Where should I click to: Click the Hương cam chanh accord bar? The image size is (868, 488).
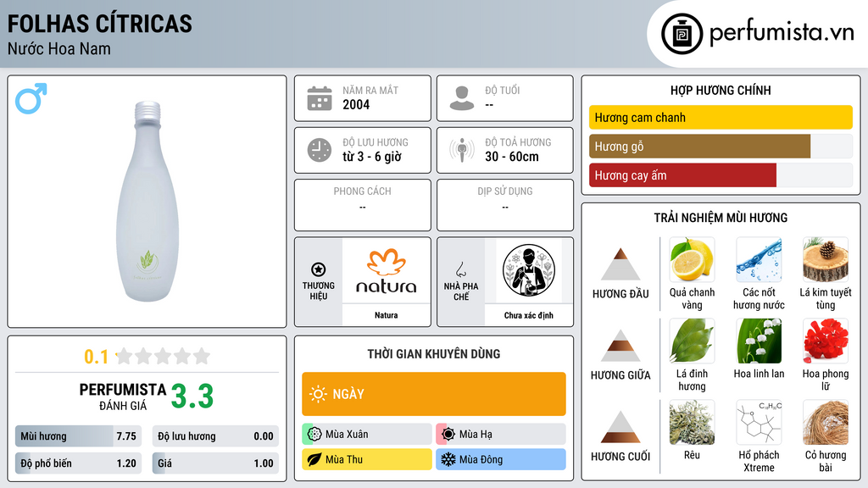pyautogui.click(x=721, y=117)
